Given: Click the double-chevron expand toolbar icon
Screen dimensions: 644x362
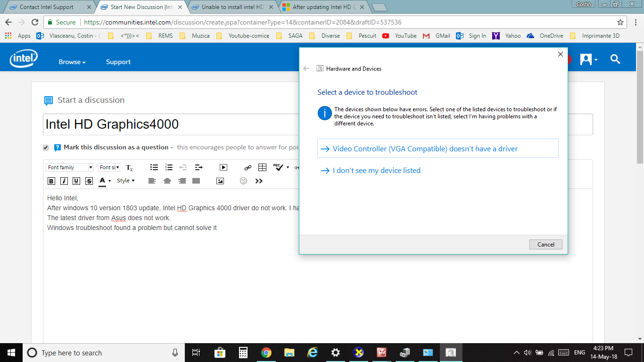Looking at the screenshot, I should click(x=259, y=181).
